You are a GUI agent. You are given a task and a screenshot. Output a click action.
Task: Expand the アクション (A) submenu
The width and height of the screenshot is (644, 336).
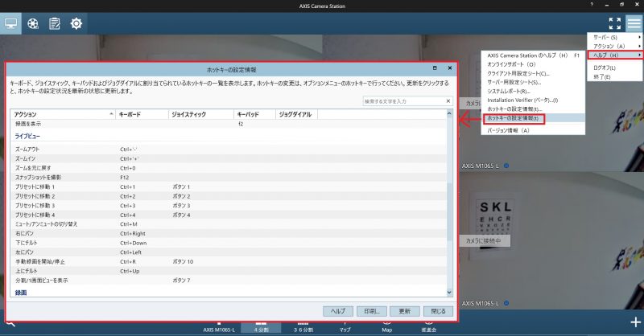click(x=615, y=46)
